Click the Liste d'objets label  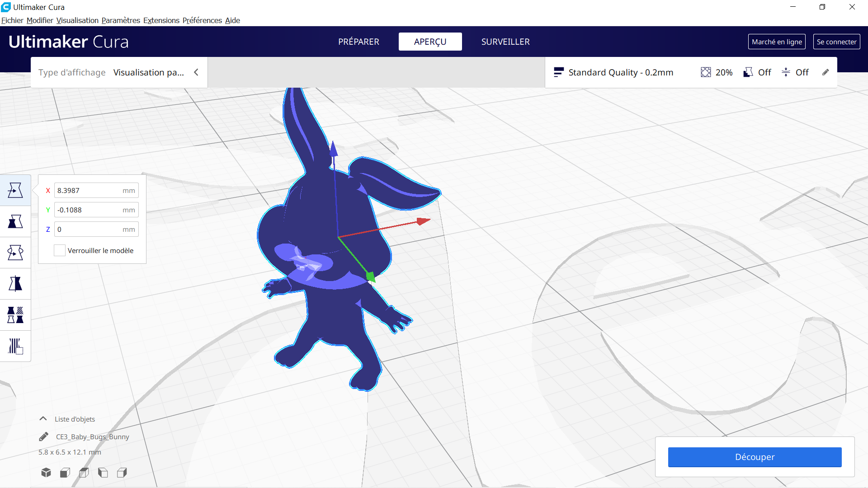[75, 419]
